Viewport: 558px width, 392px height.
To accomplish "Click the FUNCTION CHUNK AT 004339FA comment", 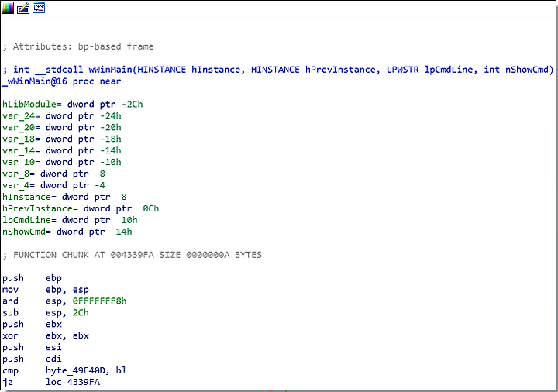I will pos(132,255).
